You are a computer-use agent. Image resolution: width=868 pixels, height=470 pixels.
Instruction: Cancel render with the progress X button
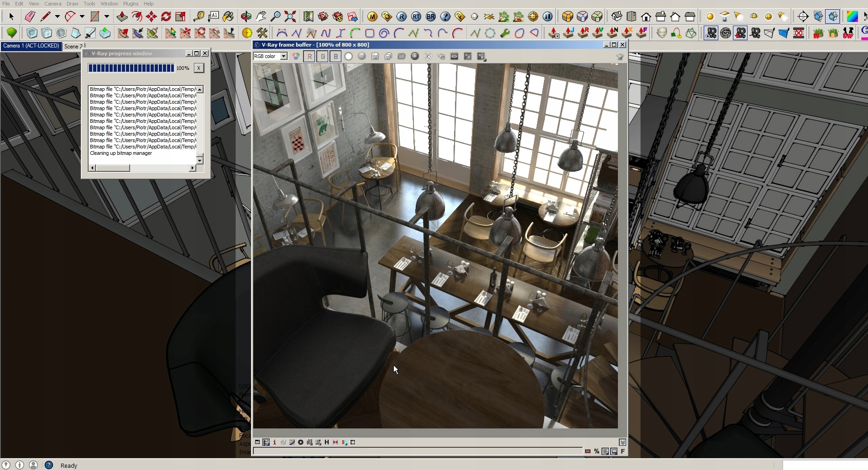pyautogui.click(x=199, y=68)
